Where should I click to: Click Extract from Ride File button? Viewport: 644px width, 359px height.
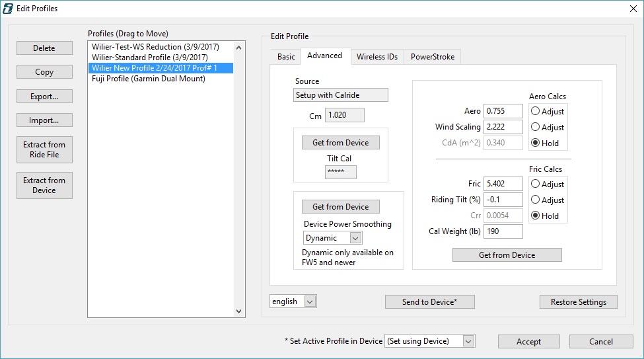click(x=44, y=149)
